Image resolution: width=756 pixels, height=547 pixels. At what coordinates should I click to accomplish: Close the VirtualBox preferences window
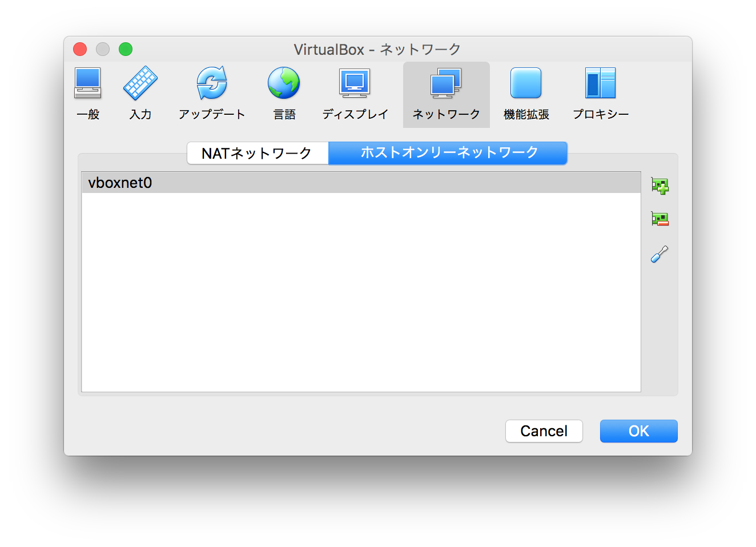tap(80, 50)
